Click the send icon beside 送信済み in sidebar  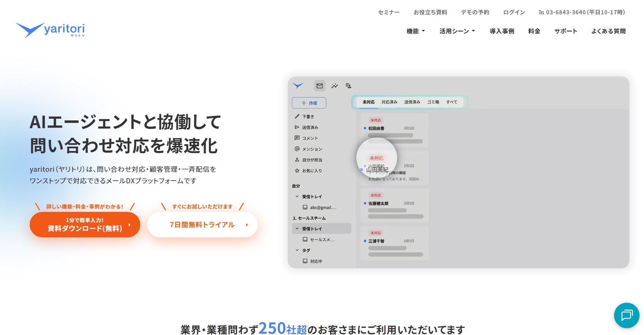point(297,127)
